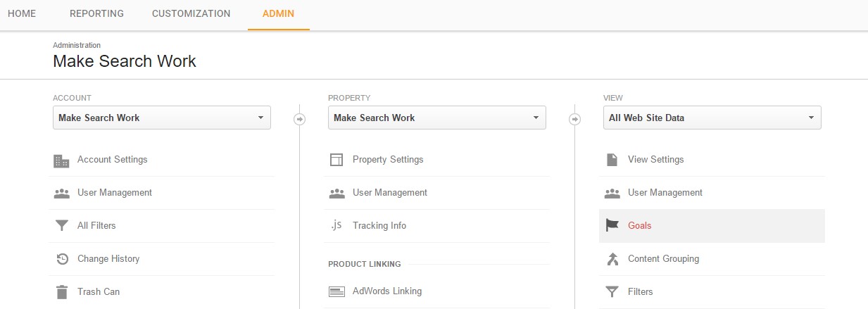Click the Tracking Info .js icon
868x309 pixels.
(336, 226)
